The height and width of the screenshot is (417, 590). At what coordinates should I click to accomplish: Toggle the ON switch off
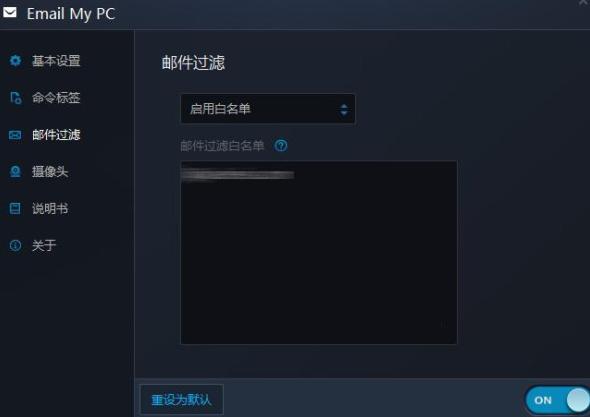point(558,400)
